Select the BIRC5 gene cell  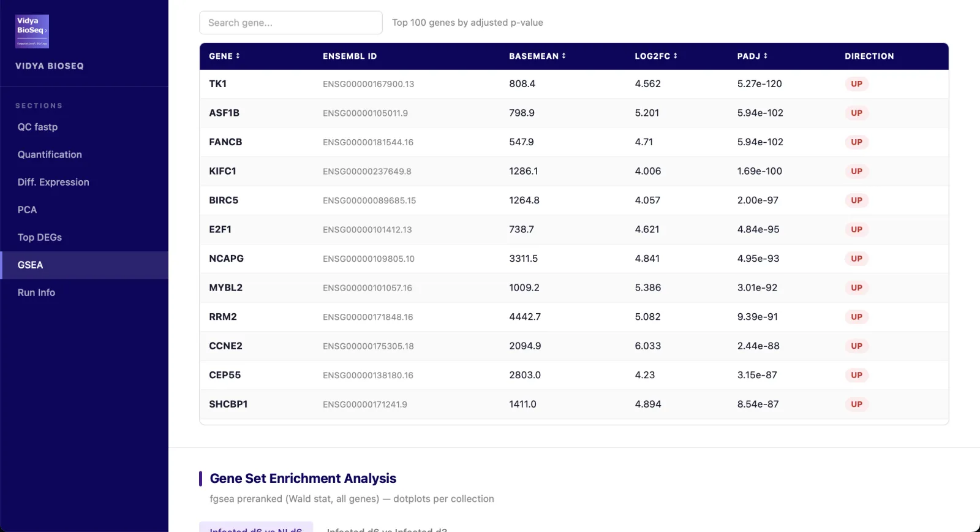pos(224,200)
